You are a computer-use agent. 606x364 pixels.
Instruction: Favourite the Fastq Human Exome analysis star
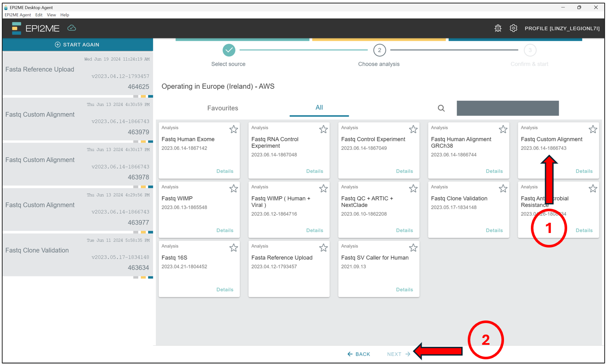point(233,129)
